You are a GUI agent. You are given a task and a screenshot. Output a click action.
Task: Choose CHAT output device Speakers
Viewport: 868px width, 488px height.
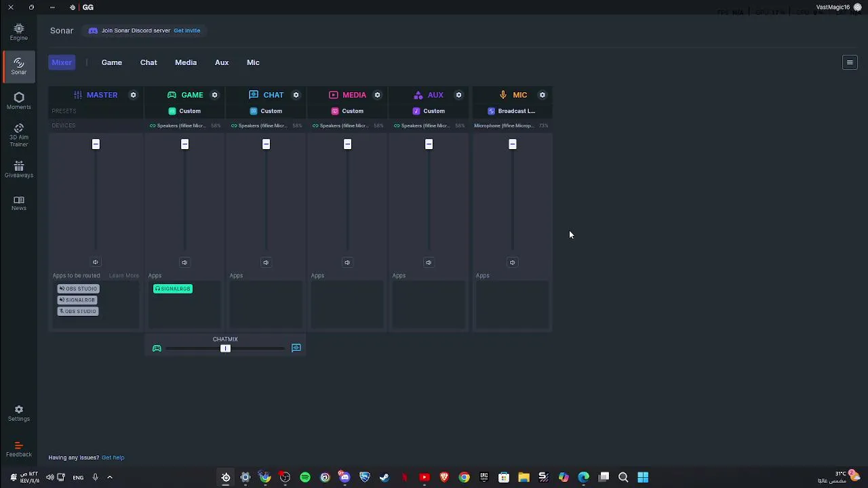pyautogui.click(x=266, y=125)
